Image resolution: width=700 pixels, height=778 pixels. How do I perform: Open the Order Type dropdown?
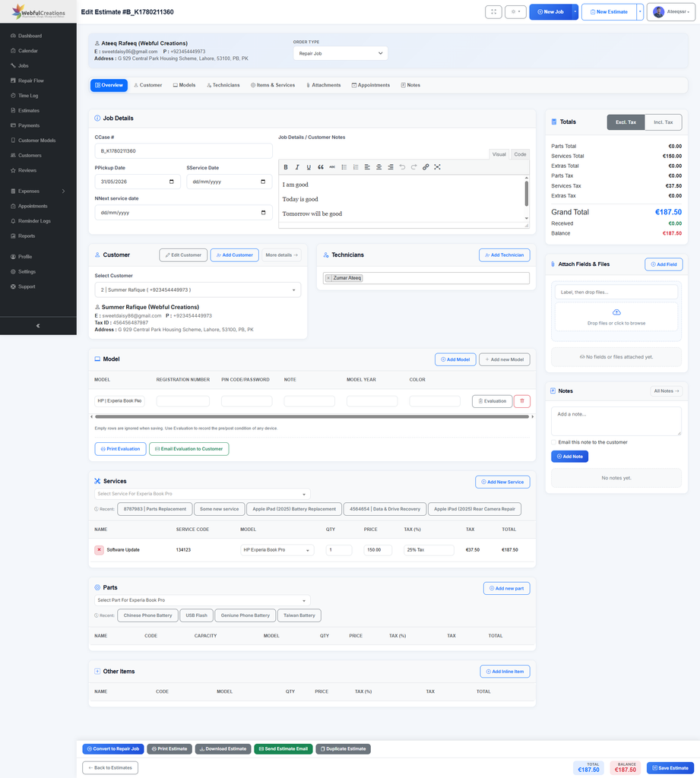[x=340, y=53]
